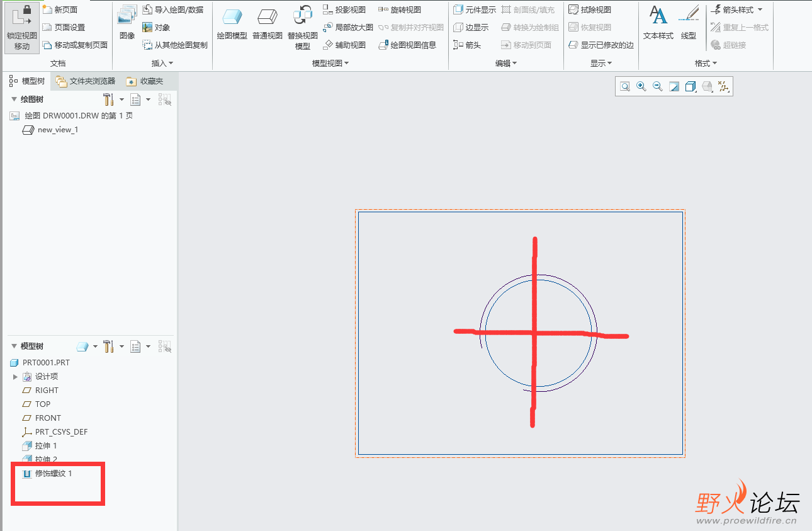Screen dimensions: 812x531
Task: Select new_view_1 in drawing tree
Action: (x=50, y=130)
